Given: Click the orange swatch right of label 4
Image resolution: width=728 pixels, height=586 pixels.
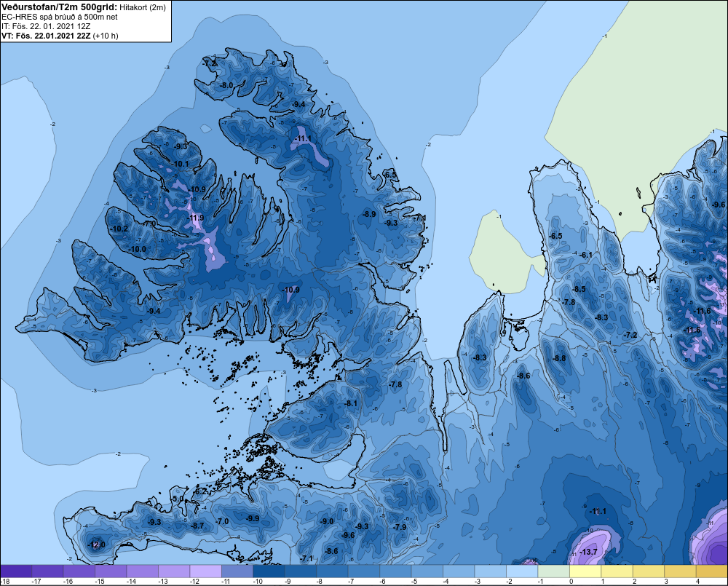Looking at the screenshot, I should (x=712, y=571).
